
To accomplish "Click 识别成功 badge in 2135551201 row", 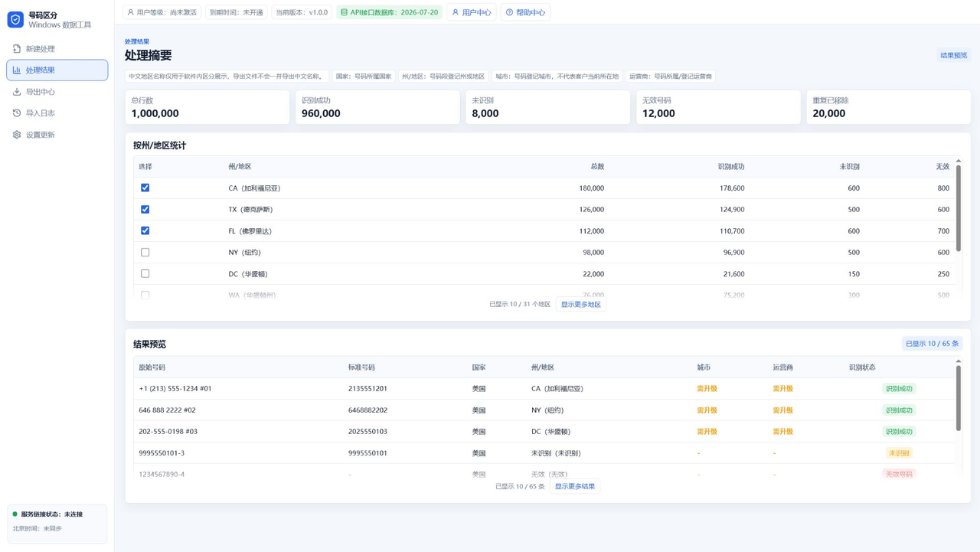I will [x=899, y=389].
